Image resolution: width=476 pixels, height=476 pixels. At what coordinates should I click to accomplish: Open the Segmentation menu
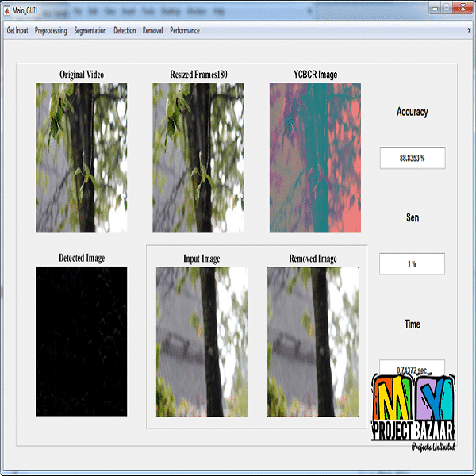(90, 31)
